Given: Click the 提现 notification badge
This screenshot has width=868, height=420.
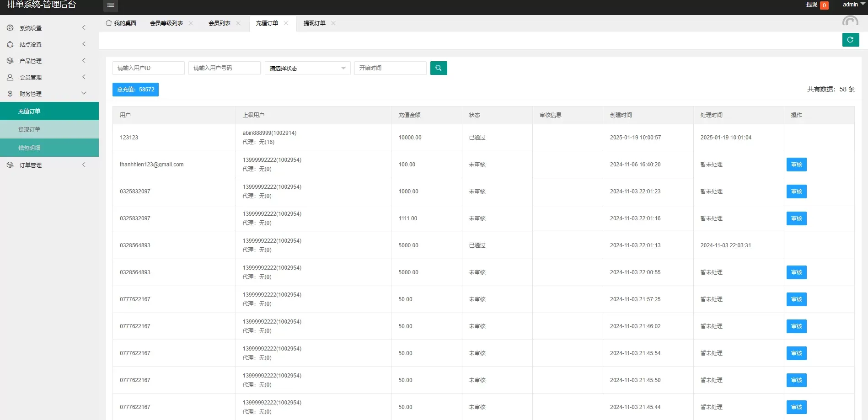Looking at the screenshot, I should (824, 5).
